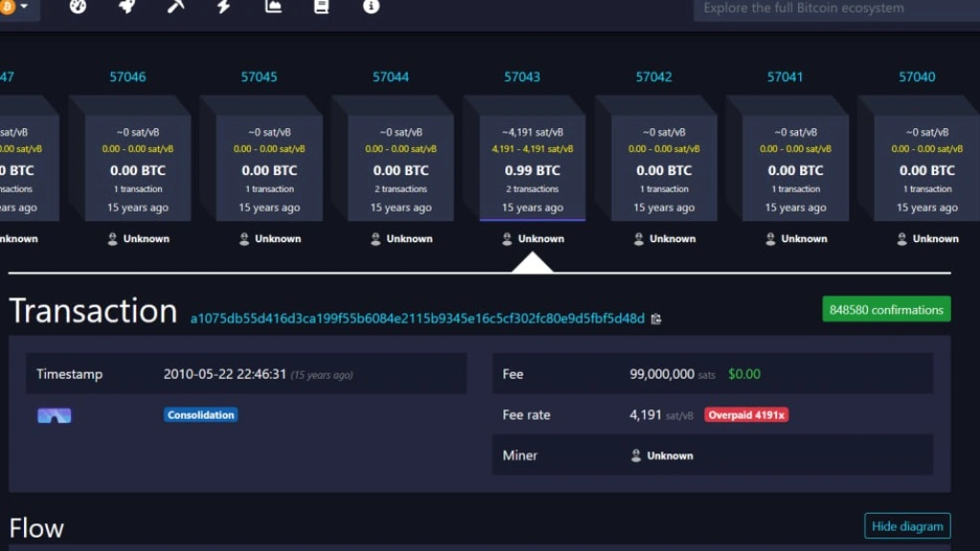Copy transaction ID with clipboard icon

click(x=656, y=320)
